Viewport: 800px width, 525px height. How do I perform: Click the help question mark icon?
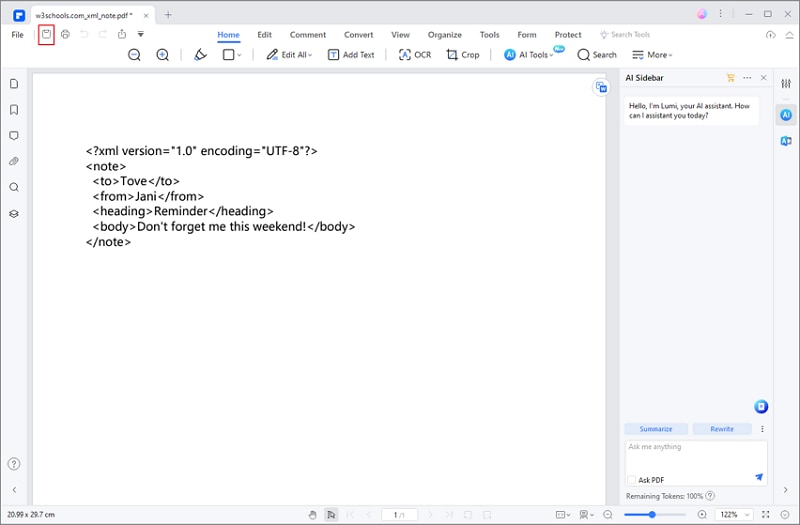tap(14, 464)
